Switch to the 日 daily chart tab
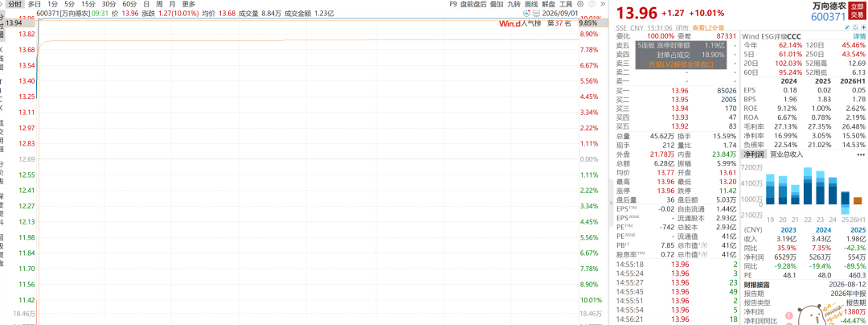This screenshot has width=868, height=325. coord(147,4)
